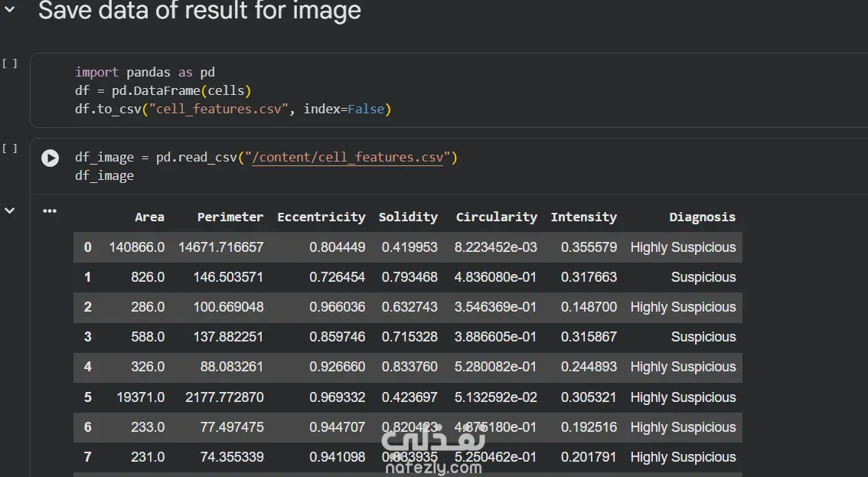Select the Circularity column header
The image size is (868, 477).
(496, 217)
